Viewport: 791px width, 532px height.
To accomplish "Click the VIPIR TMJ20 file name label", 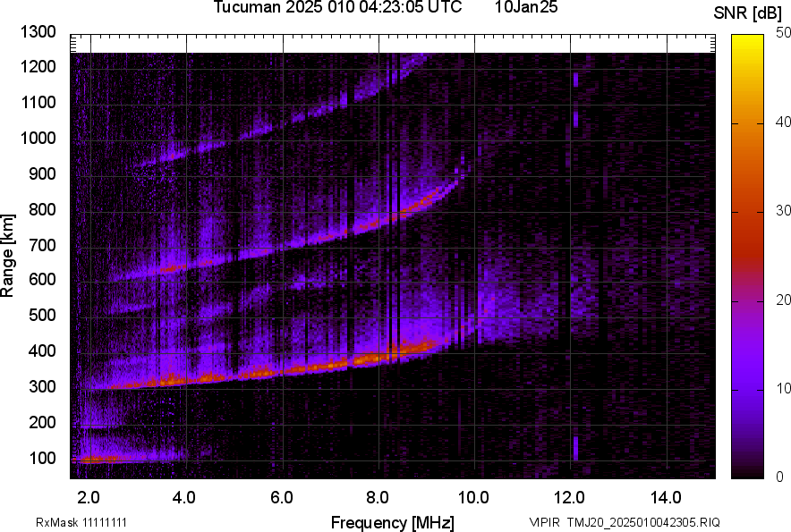I will click(x=624, y=522).
